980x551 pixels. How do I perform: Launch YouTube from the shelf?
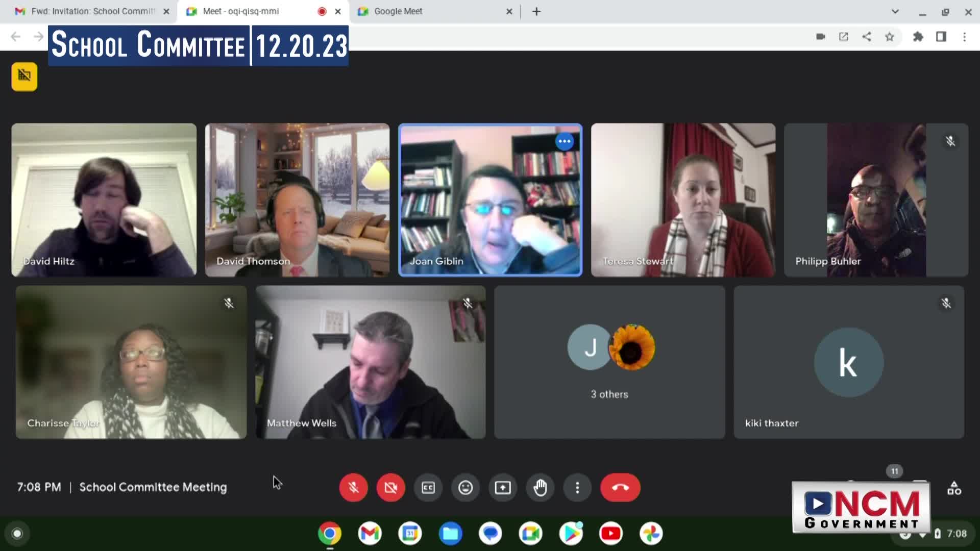610,534
